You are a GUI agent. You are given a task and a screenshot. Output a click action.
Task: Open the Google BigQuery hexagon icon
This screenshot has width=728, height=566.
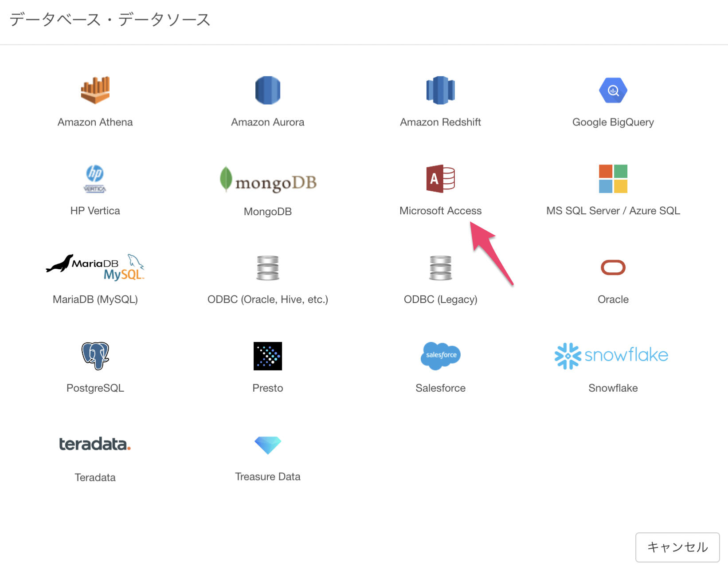tap(613, 90)
